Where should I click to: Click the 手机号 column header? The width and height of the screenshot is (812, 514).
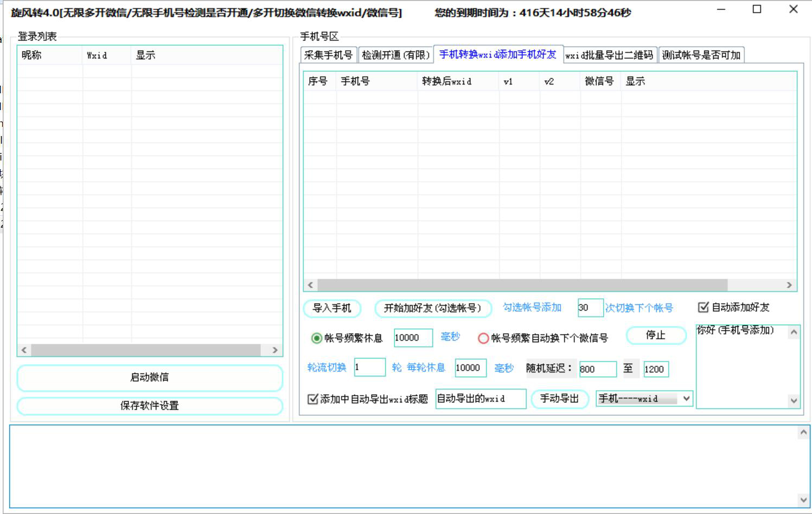coord(377,81)
